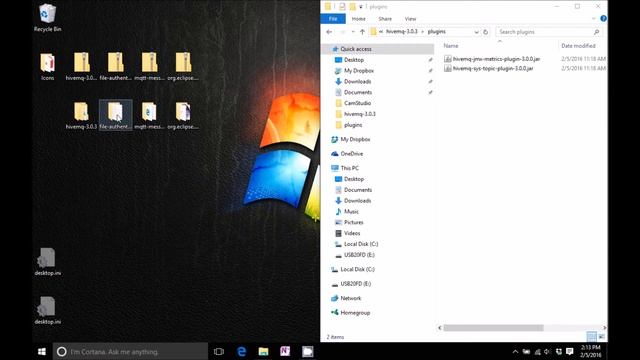Expand the address bar history dropdown
640x360 pixels.
(x=476, y=32)
